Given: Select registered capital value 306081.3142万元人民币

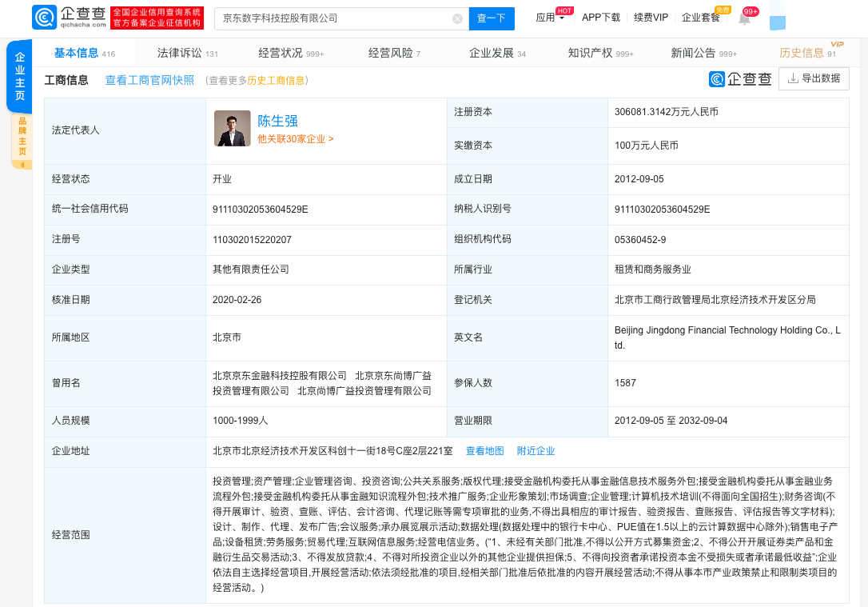Looking at the screenshot, I should tap(667, 112).
